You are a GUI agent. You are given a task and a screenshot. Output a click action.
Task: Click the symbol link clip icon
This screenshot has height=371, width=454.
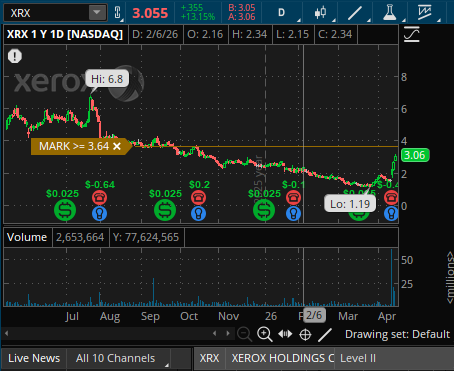(117, 13)
